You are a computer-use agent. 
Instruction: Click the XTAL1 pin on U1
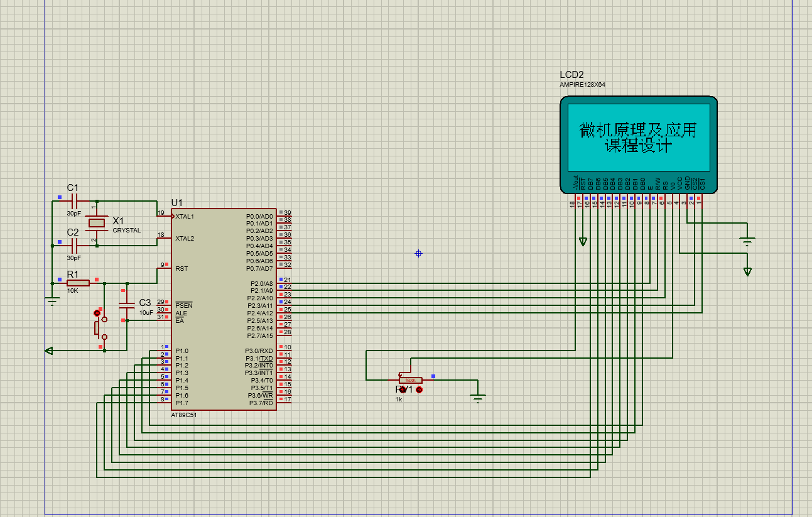[x=185, y=216]
